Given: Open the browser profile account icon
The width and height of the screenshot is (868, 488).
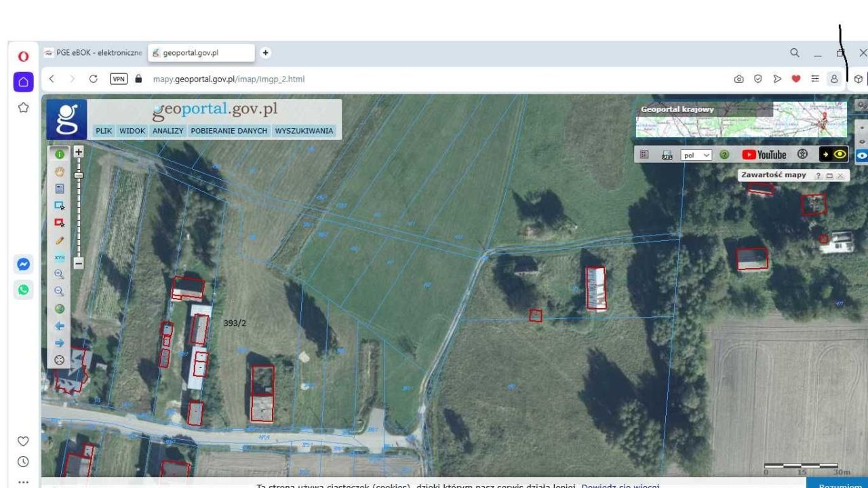Looking at the screenshot, I should coord(833,79).
